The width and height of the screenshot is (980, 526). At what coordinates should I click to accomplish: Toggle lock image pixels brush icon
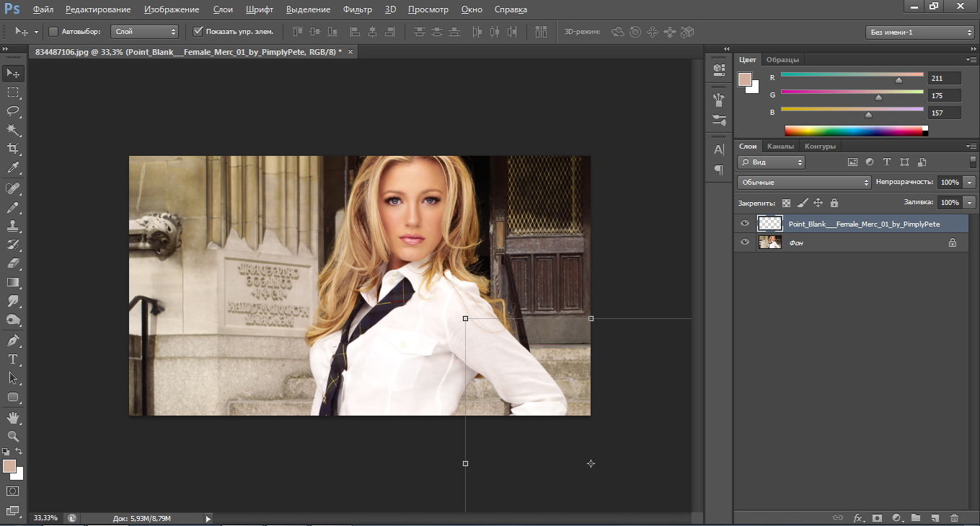pos(803,203)
